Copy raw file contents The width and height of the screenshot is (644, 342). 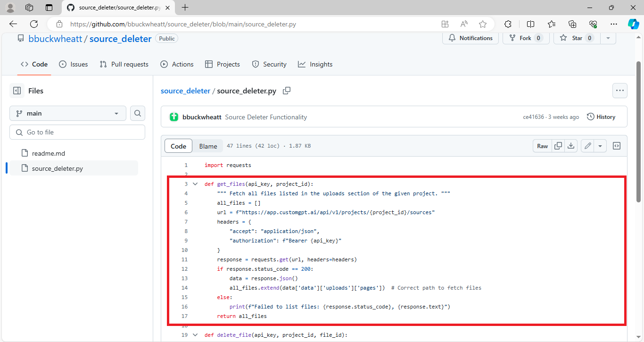[558, 146]
